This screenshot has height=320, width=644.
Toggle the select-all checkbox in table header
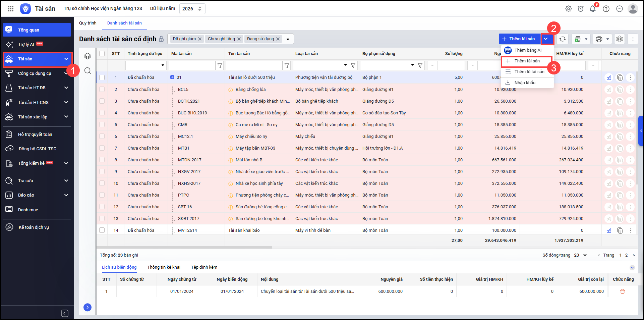(102, 54)
